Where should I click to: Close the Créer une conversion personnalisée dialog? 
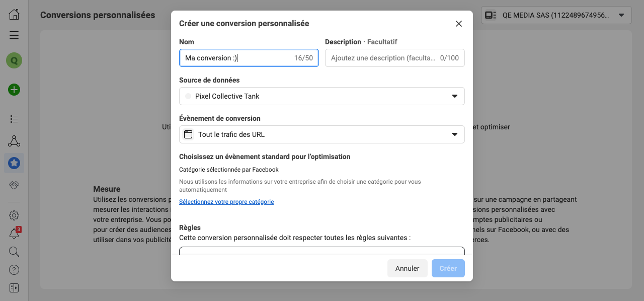[x=458, y=24]
